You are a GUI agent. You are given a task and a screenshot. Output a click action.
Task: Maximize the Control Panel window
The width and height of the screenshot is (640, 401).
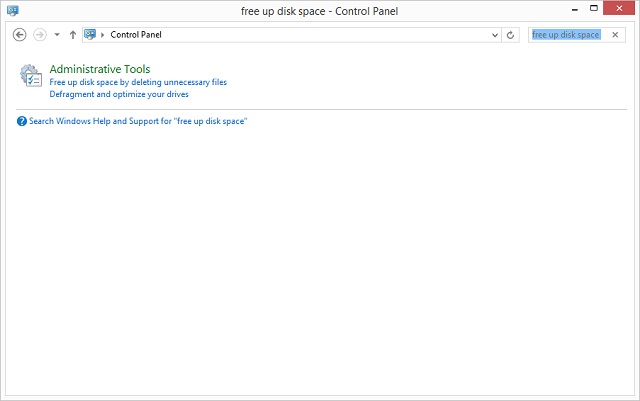tap(594, 8)
